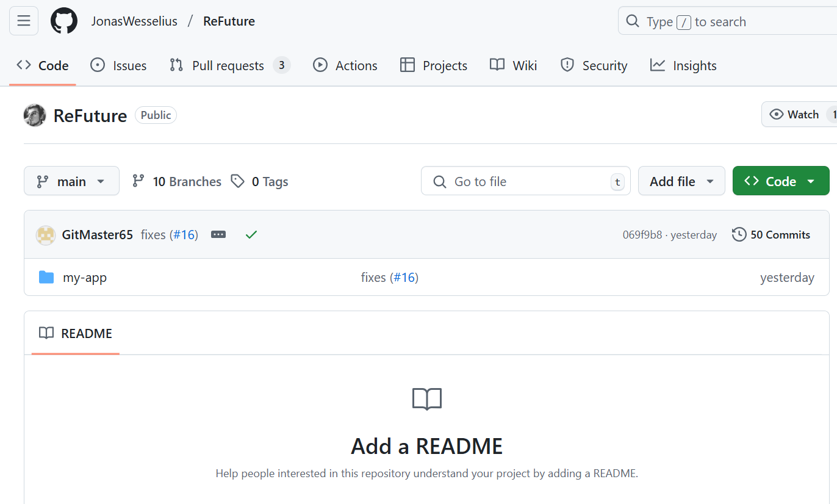
Task: Open the green Code dropdown
Action: 780,181
